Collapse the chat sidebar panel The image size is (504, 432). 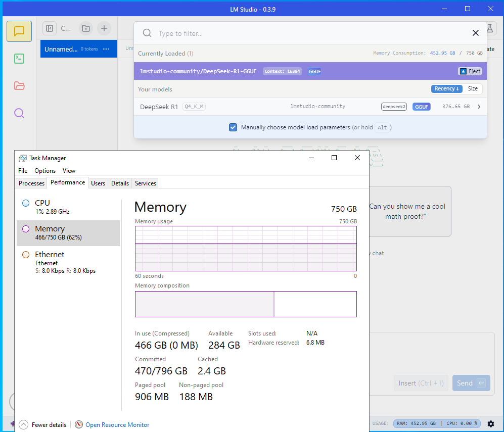pyautogui.click(x=50, y=28)
